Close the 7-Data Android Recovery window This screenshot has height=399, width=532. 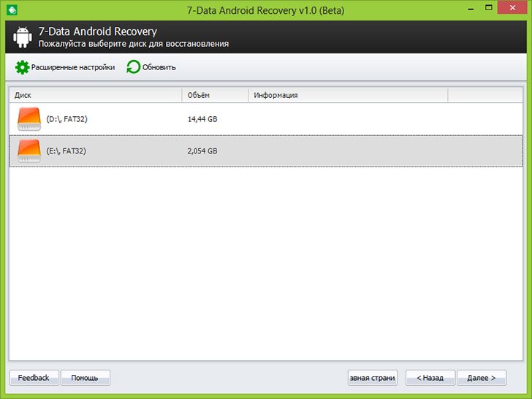point(512,8)
